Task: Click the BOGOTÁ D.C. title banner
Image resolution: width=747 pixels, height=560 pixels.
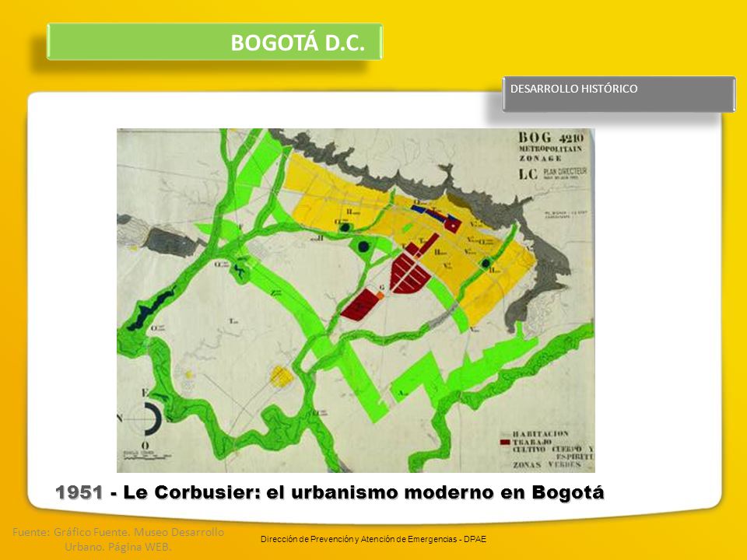Action: pyautogui.click(x=215, y=42)
